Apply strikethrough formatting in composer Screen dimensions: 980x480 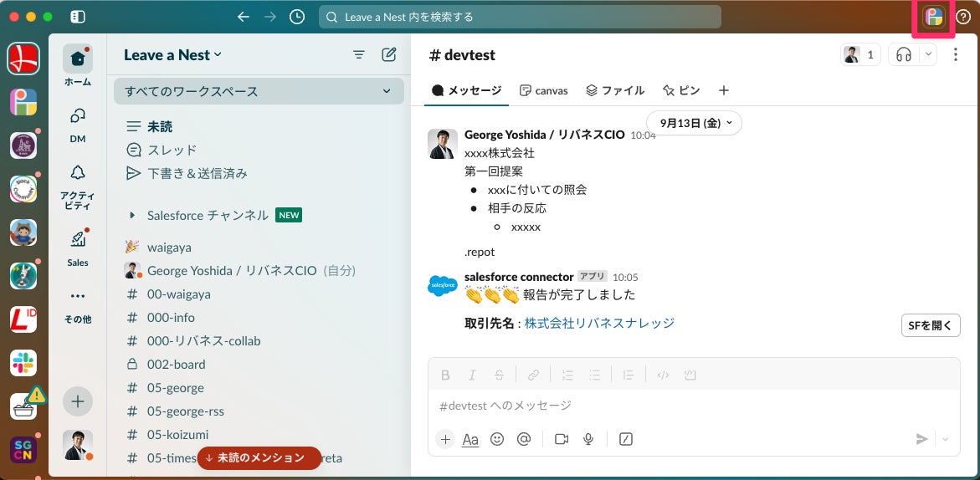(x=500, y=375)
